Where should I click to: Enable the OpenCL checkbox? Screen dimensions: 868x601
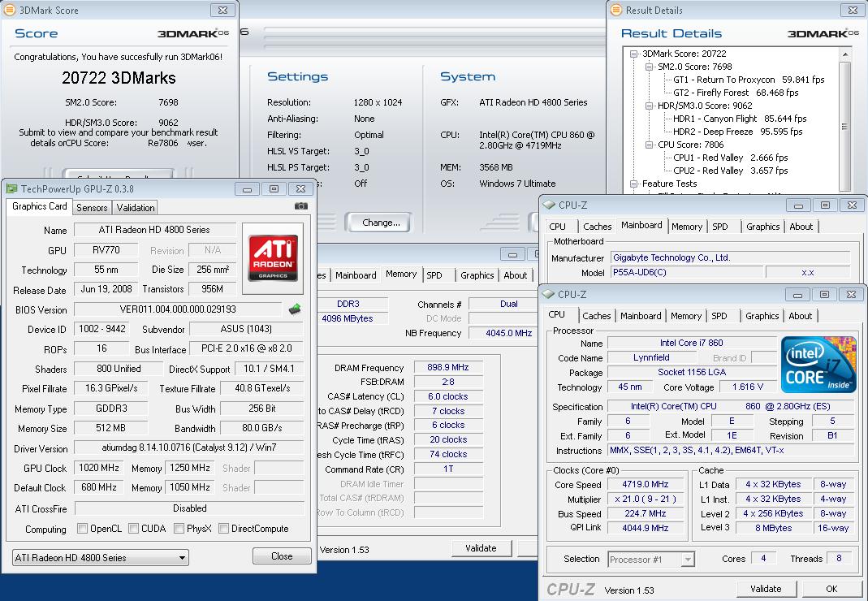click(83, 529)
